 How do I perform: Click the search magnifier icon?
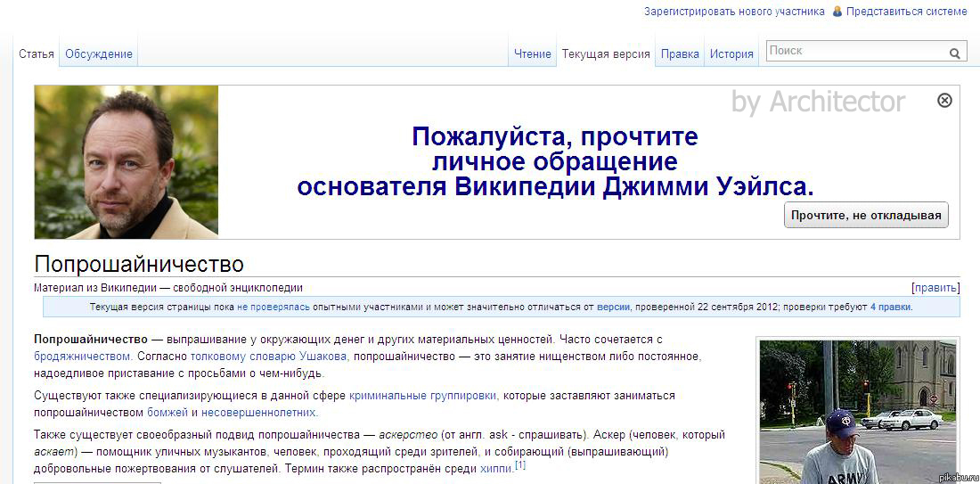(x=954, y=53)
